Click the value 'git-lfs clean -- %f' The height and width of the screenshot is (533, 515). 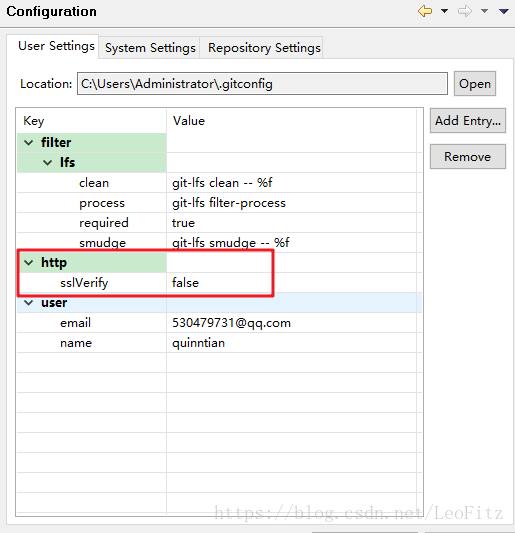222,183
